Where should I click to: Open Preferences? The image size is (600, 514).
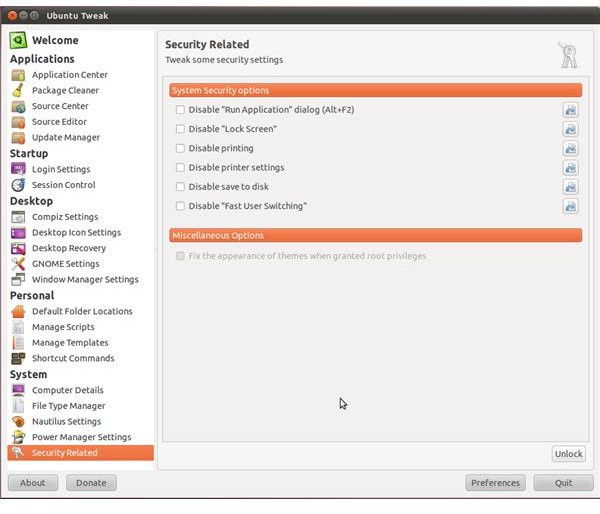click(x=495, y=483)
